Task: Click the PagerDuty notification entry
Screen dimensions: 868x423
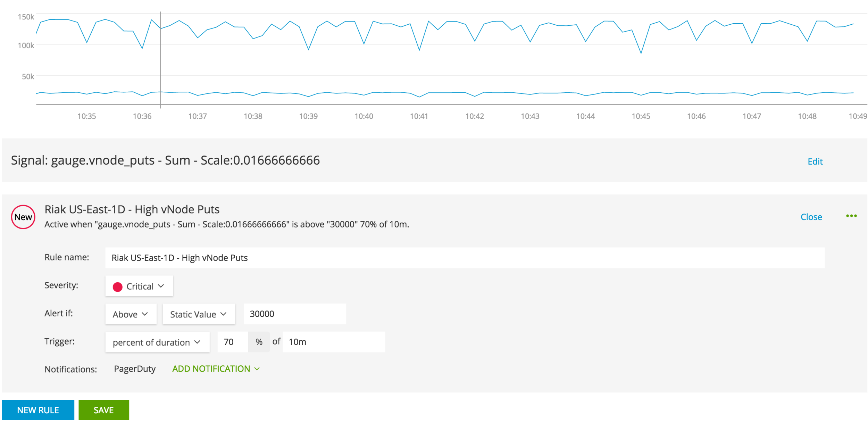Action: pyautogui.click(x=135, y=369)
